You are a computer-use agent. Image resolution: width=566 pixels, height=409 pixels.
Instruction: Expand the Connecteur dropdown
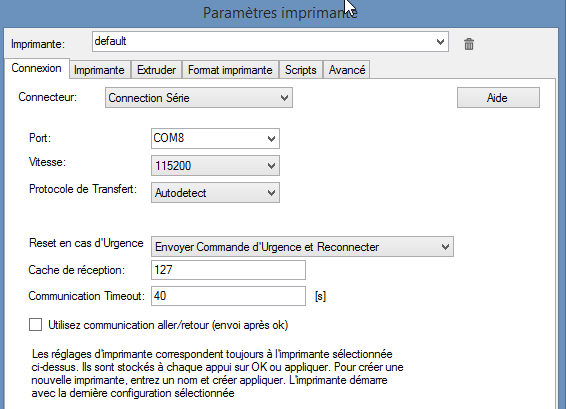(199, 97)
